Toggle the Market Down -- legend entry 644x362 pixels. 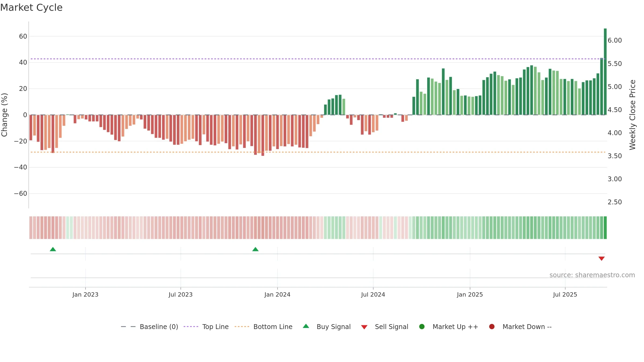pyautogui.click(x=520, y=327)
